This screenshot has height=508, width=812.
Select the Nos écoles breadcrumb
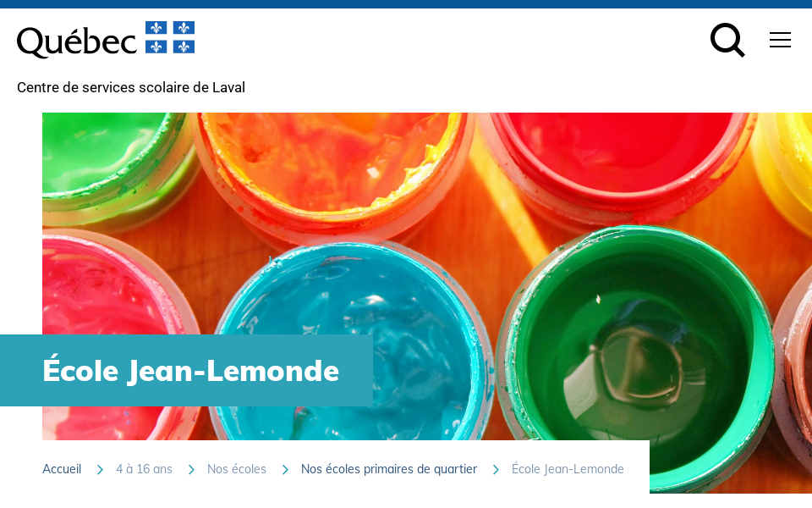tap(237, 469)
